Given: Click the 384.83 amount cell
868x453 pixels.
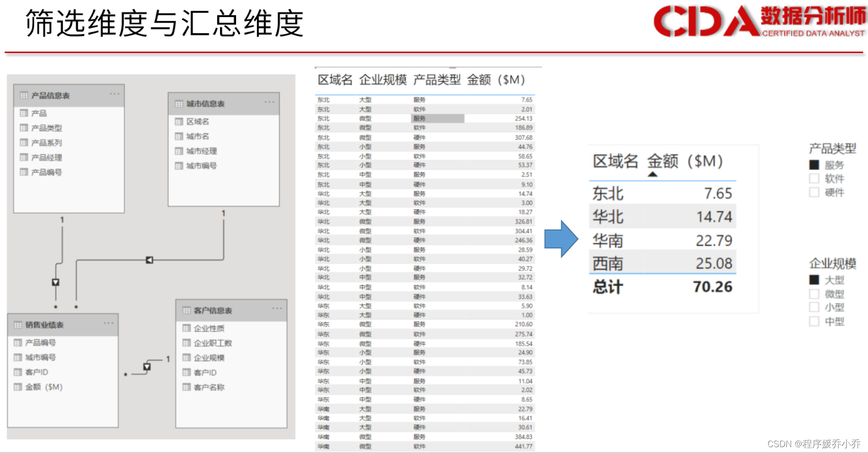Looking at the screenshot, I should (524, 437).
